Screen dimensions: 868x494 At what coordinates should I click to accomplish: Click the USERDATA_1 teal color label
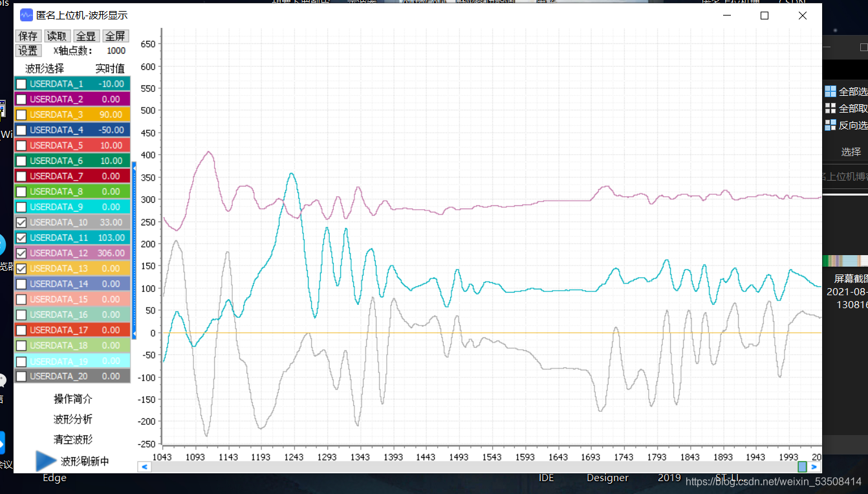[x=56, y=84]
